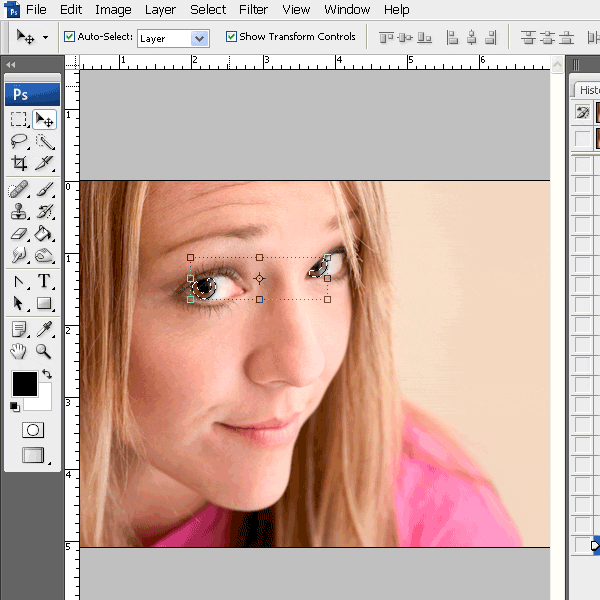The width and height of the screenshot is (600, 600).
Task: Align vertical centers button
Action: (405, 38)
